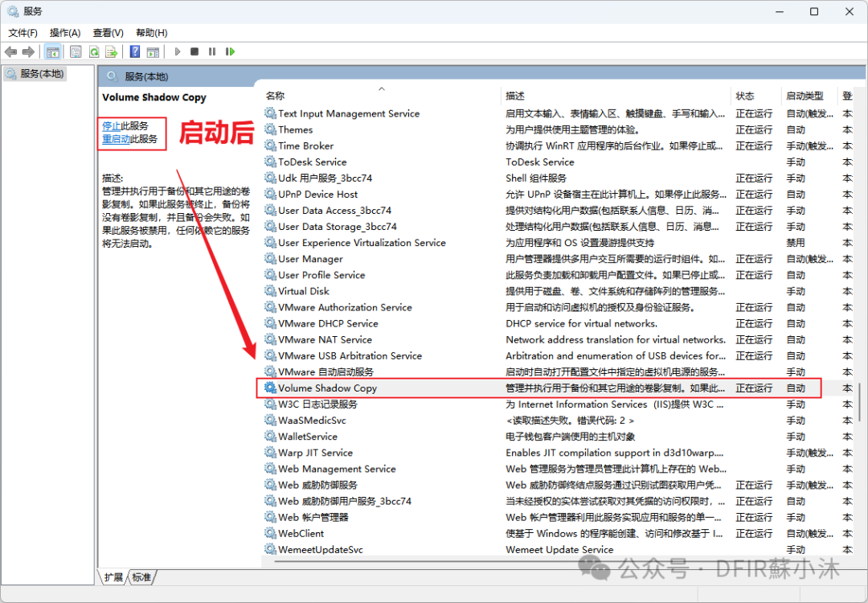The height and width of the screenshot is (603, 868).
Task: Sort by the 名称 column header
Action: 381,96
